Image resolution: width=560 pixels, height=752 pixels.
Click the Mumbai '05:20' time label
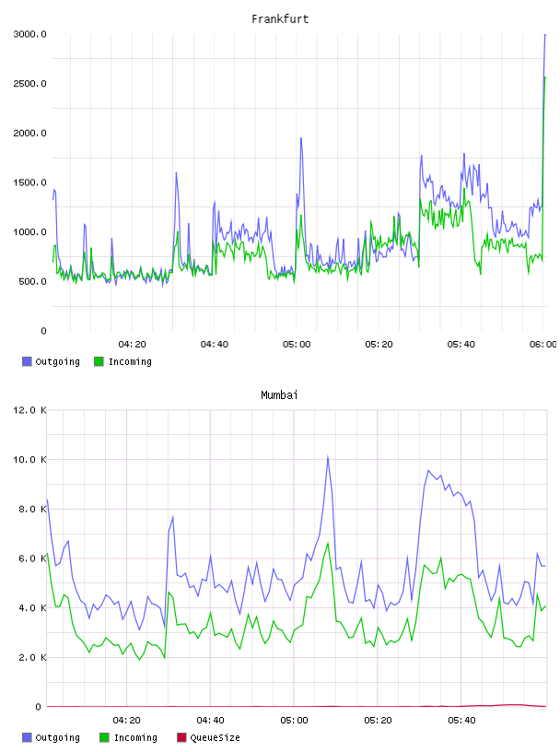378,720
